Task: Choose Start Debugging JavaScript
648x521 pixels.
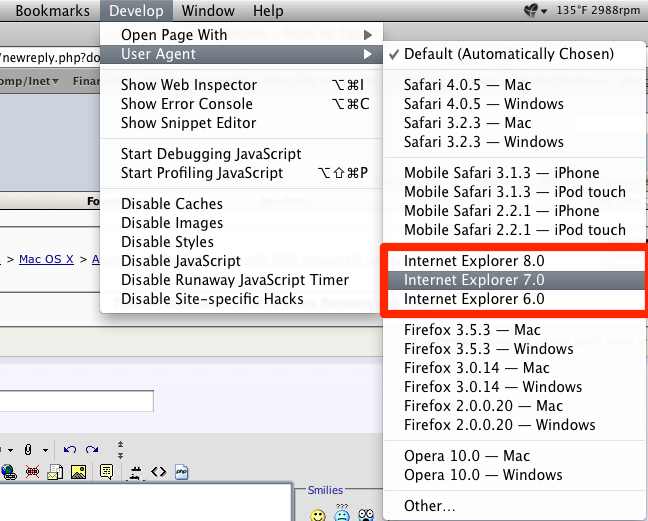Action: coord(242,154)
